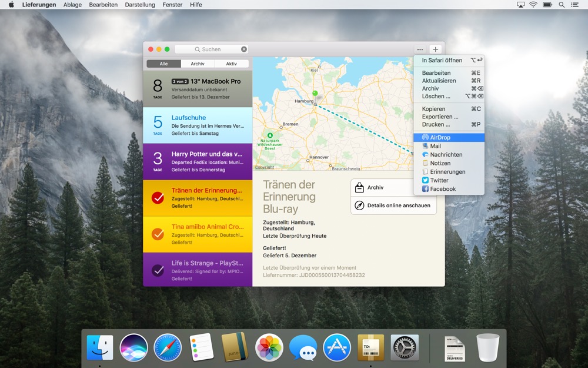Viewport: 588px width, 368px height.
Task: Click the checkmark on Tina amiibo delivery
Action: [158, 234]
